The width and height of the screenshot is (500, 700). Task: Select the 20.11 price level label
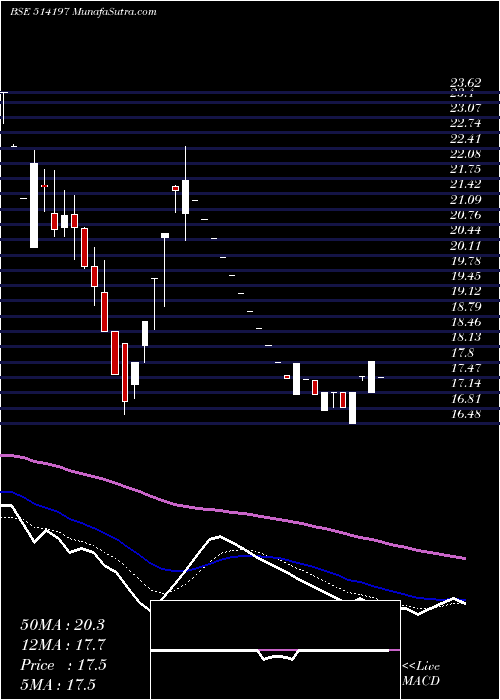[x=466, y=246]
